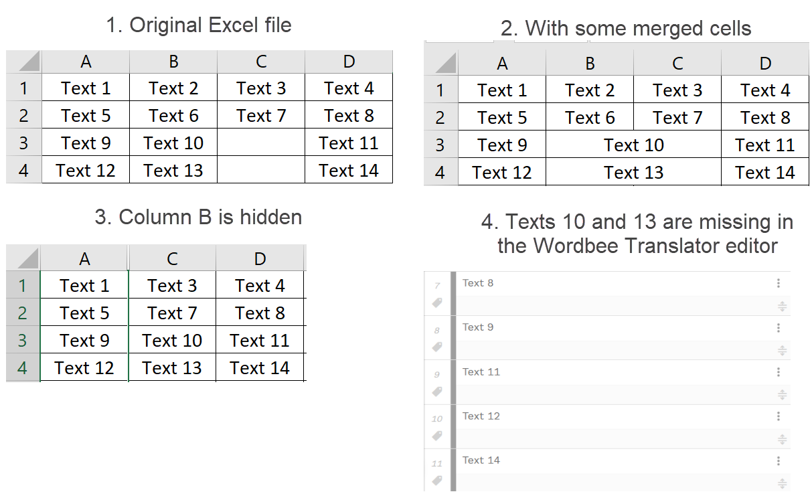Click select-all corner triangle in merged cells table
This screenshot has width=812, height=504.
pos(445,64)
